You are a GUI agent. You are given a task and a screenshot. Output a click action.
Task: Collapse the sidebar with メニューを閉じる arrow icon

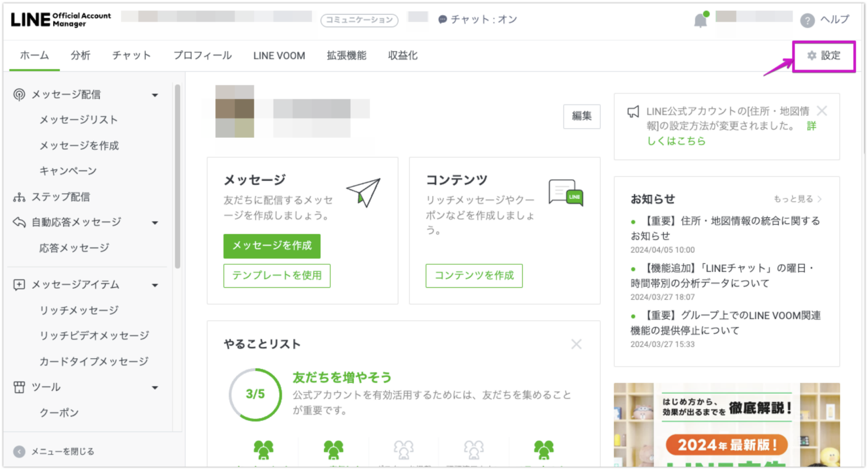click(x=20, y=451)
